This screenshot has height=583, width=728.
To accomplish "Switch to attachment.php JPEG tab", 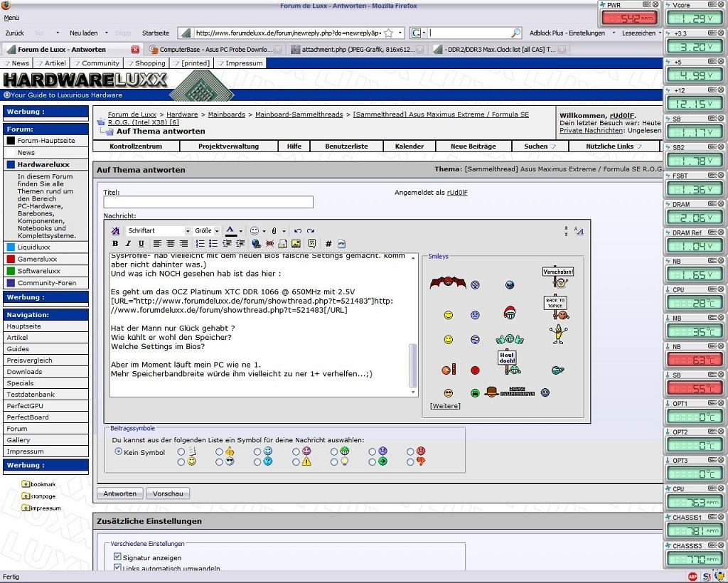I will point(357,49).
